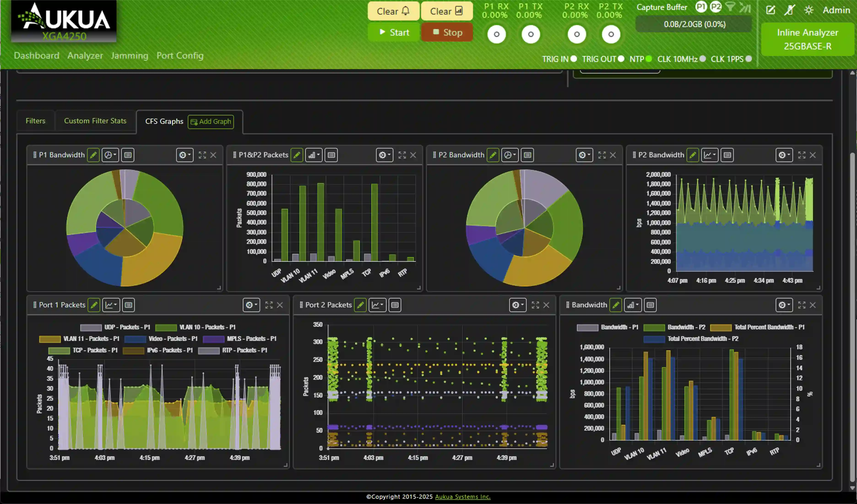Stop the capture
This screenshot has width=857, height=504.
pos(447,32)
